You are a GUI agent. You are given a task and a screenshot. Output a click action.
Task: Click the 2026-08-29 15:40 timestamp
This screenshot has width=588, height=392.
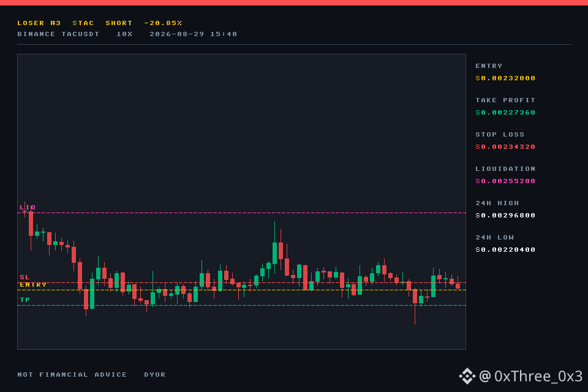194,34
